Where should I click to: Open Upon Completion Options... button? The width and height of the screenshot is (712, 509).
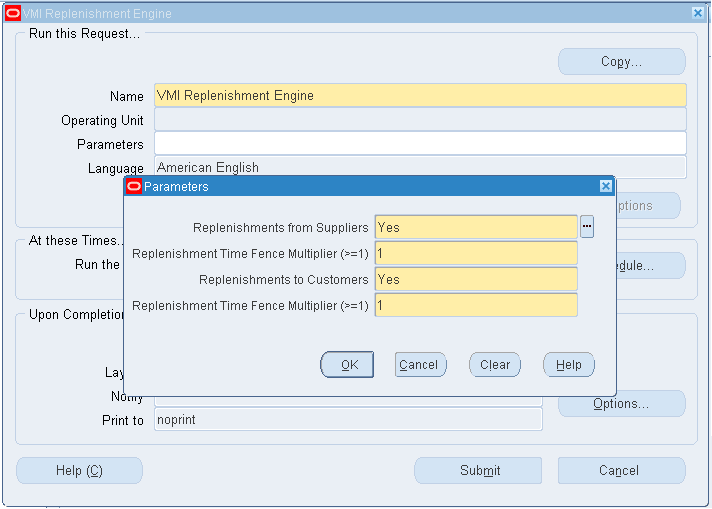tap(622, 404)
